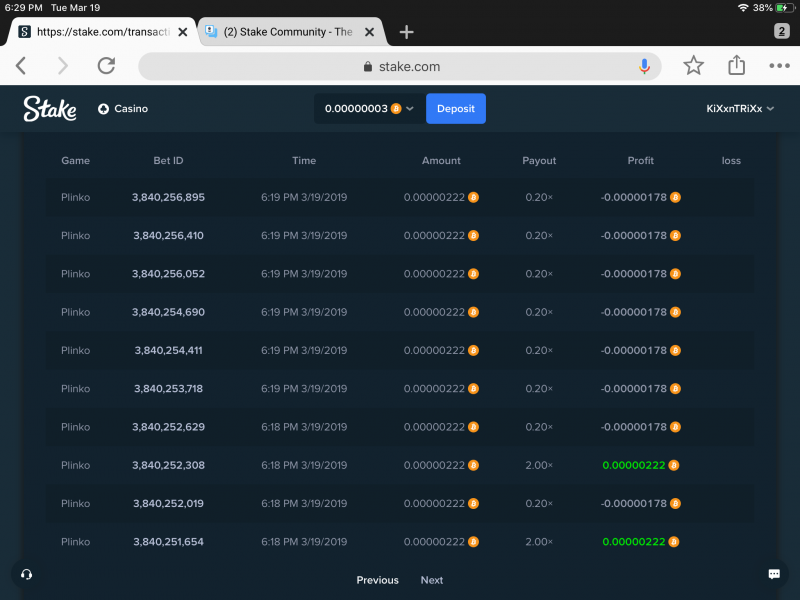Go back in browser history

[21, 65]
